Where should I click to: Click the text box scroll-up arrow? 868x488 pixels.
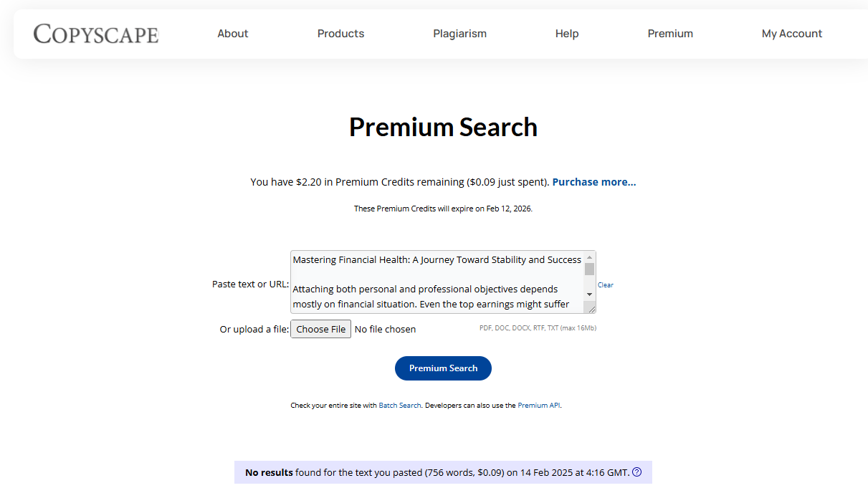pos(590,257)
